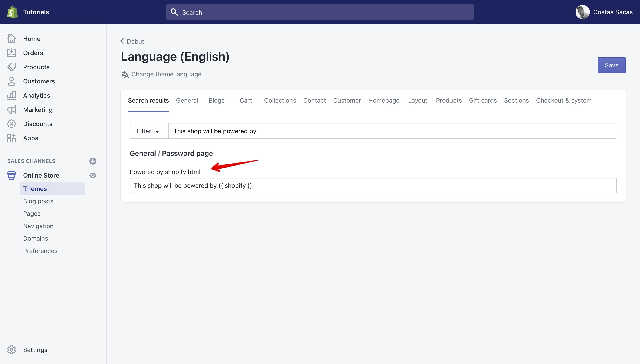The height and width of the screenshot is (364, 640).
Task: View online store with eye icon
Action: [93, 175]
